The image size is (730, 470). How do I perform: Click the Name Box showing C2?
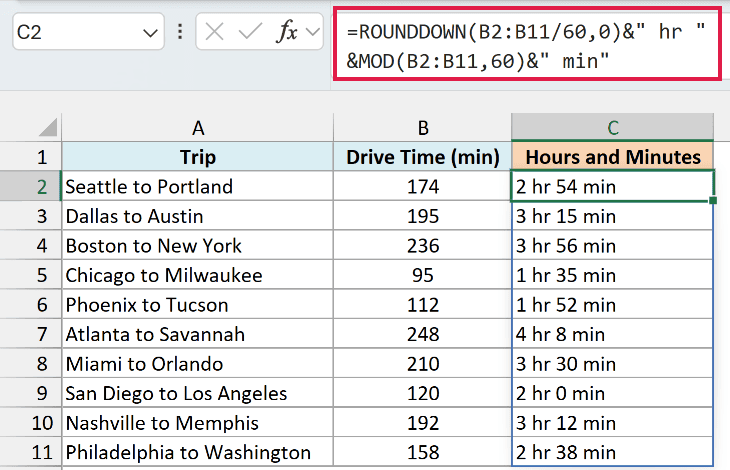(x=88, y=32)
